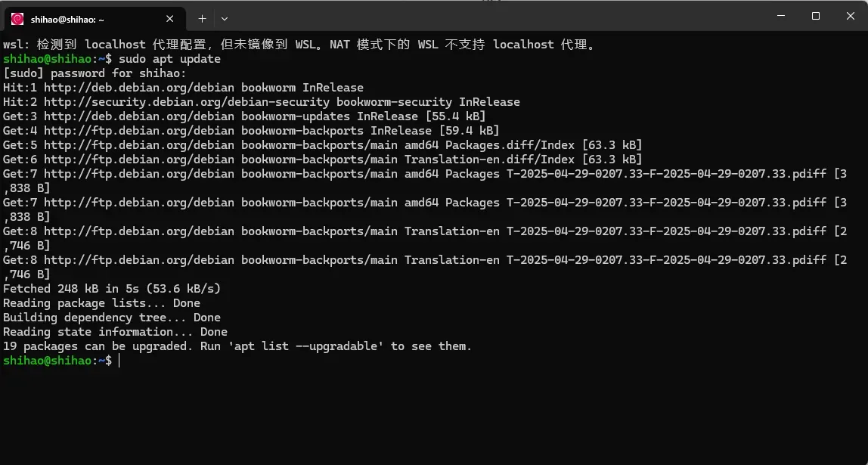
Task: Close the shihao@shihao terminal tab
Action: (170, 19)
